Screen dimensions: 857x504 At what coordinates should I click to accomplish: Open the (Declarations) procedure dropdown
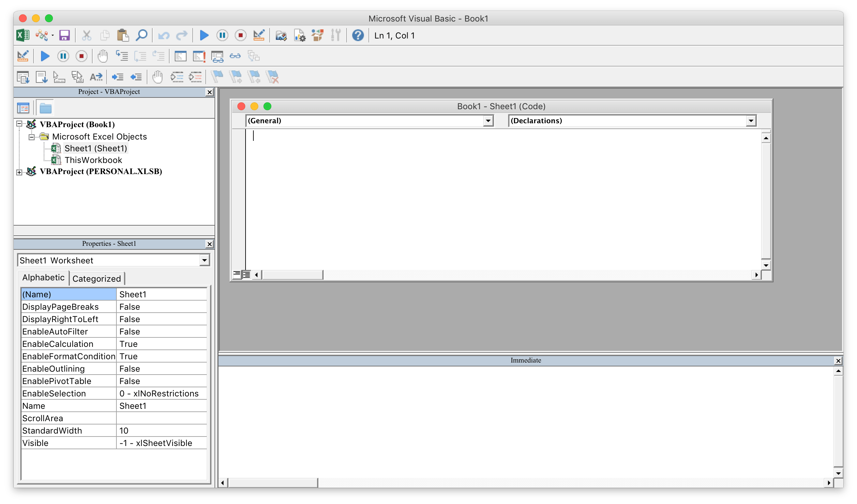(x=751, y=121)
